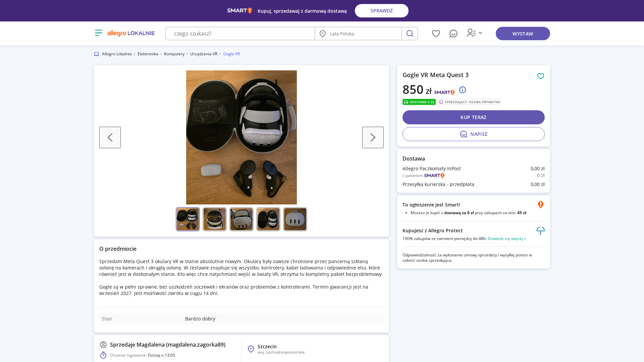Click 'woj. zachodniopomorskie' text
Image resolution: width=644 pixels, height=362 pixels.
[x=281, y=352]
